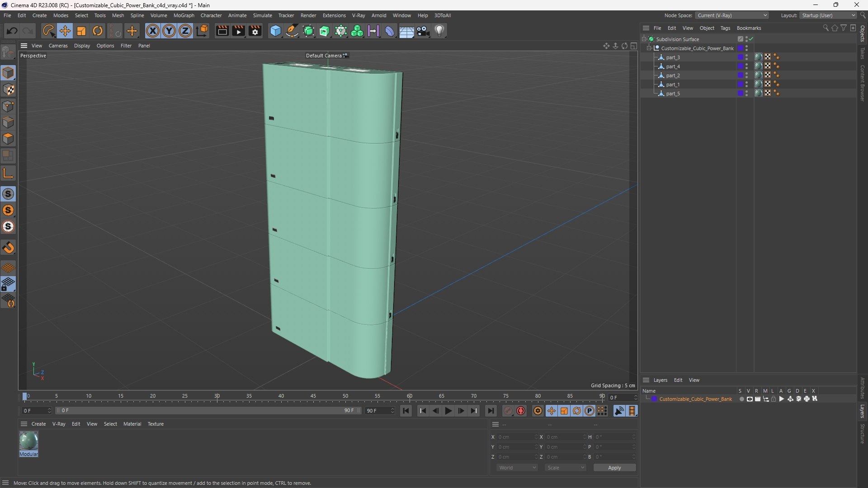The height and width of the screenshot is (488, 868).
Task: Add a Cube primitive object
Action: coord(275,31)
